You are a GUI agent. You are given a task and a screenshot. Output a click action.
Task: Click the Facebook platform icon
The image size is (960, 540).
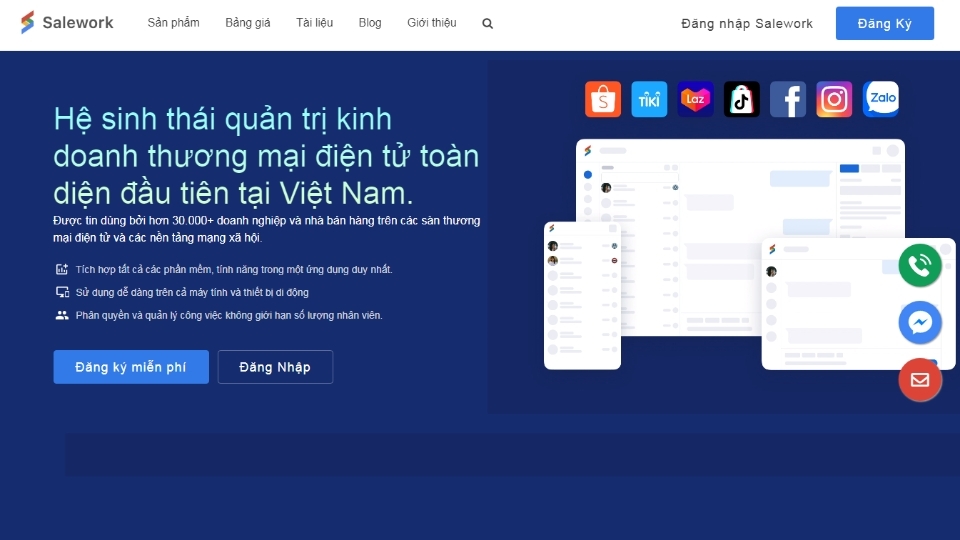click(788, 99)
